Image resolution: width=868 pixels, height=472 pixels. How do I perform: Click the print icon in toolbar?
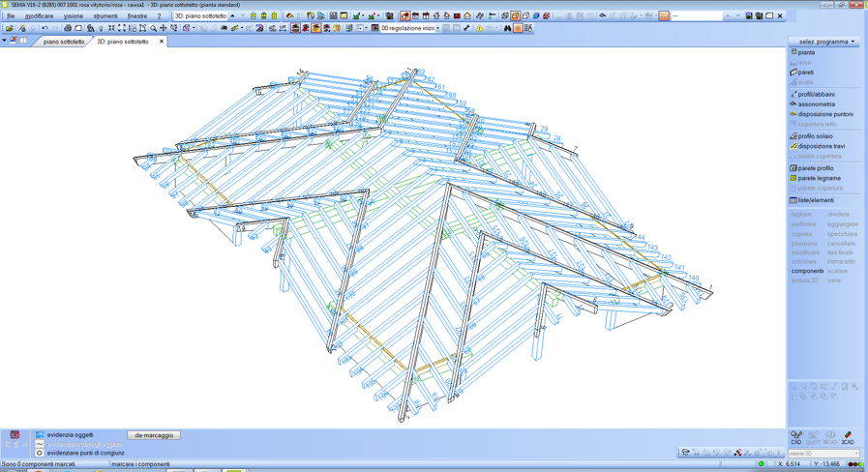(x=68, y=28)
